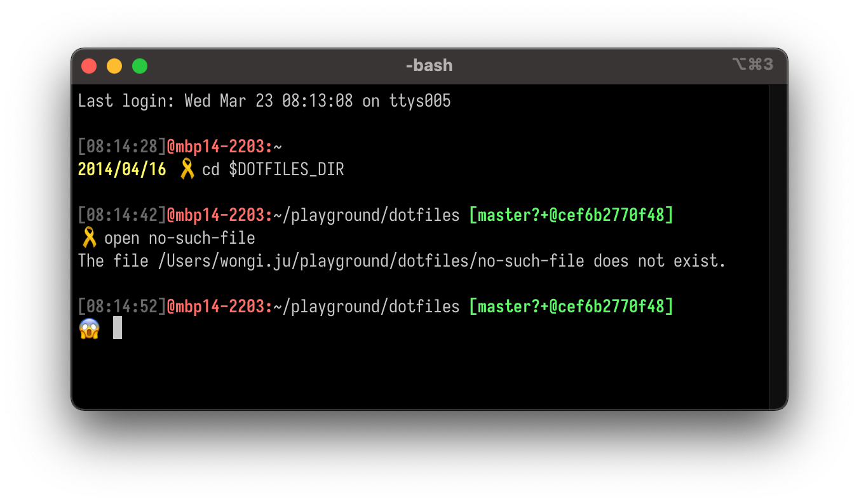Click the first [master?+@cef6b2770f48] git status
Image resolution: width=859 pixels, height=504 pixels.
(x=571, y=215)
